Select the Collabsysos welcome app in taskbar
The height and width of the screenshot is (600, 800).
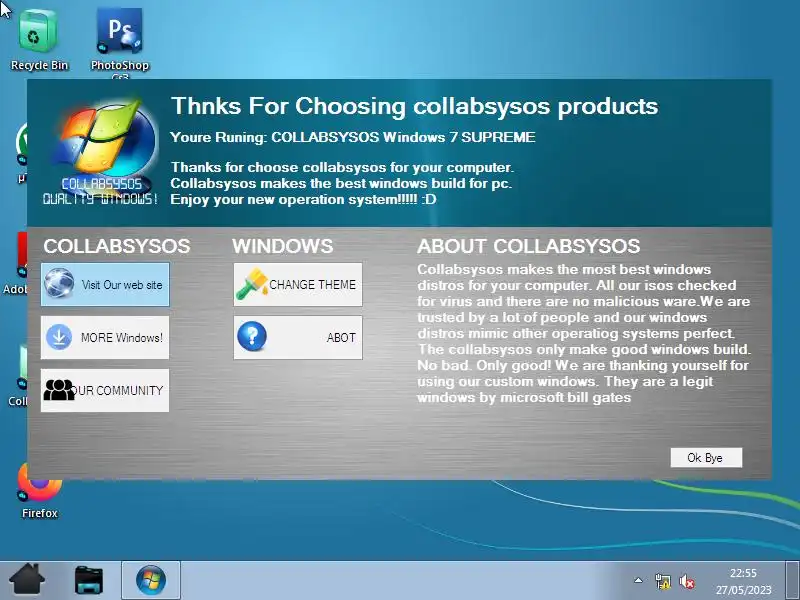pyautogui.click(x=151, y=580)
